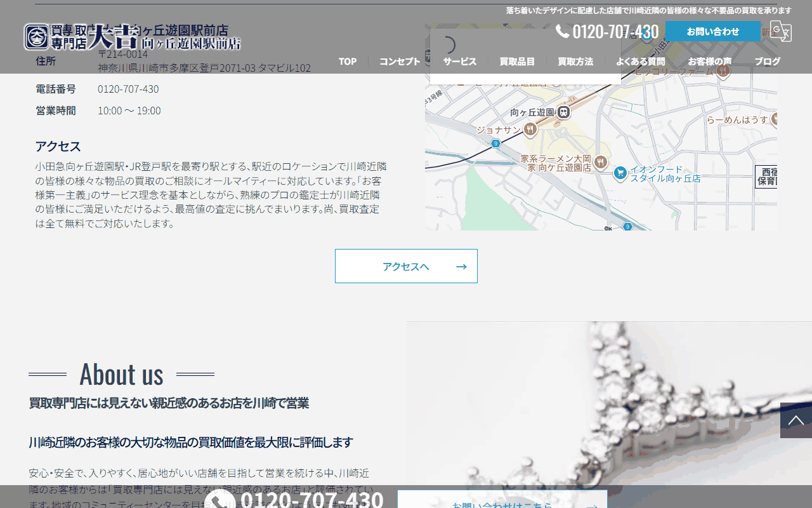The height and width of the screenshot is (508, 812).
Task: Click the アクセス heading
Action: coord(58,146)
